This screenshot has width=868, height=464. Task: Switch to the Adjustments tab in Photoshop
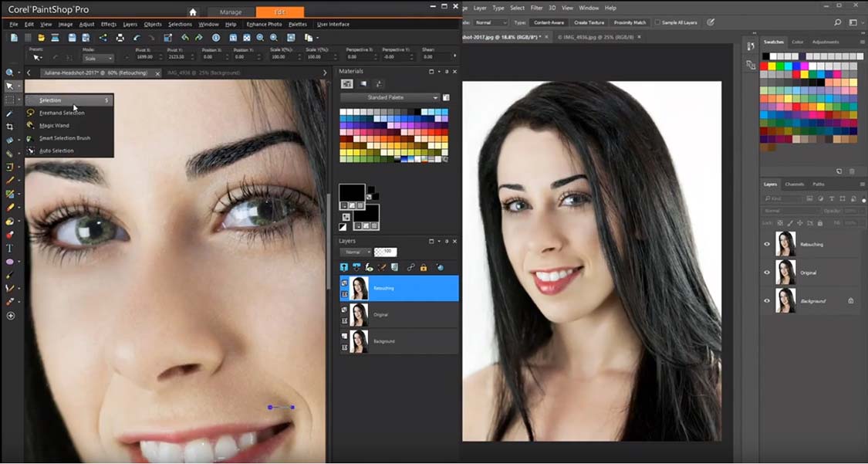826,42
